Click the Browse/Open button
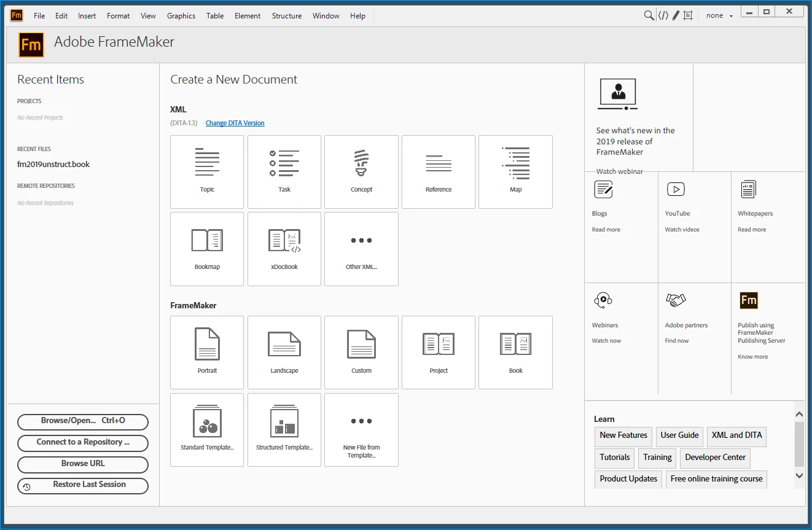This screenshot has width=812, height=530. click(x=83, y=421)
